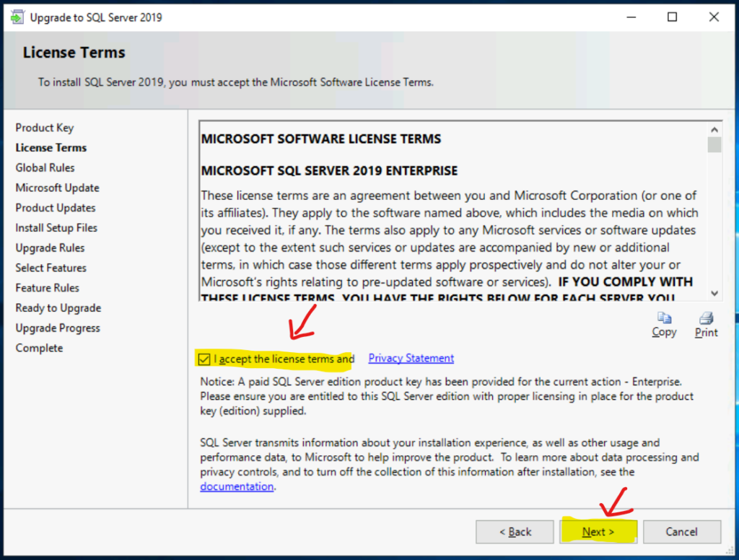
Task: Select Microsoft Update step in sidebar
Action: [58, 188]
